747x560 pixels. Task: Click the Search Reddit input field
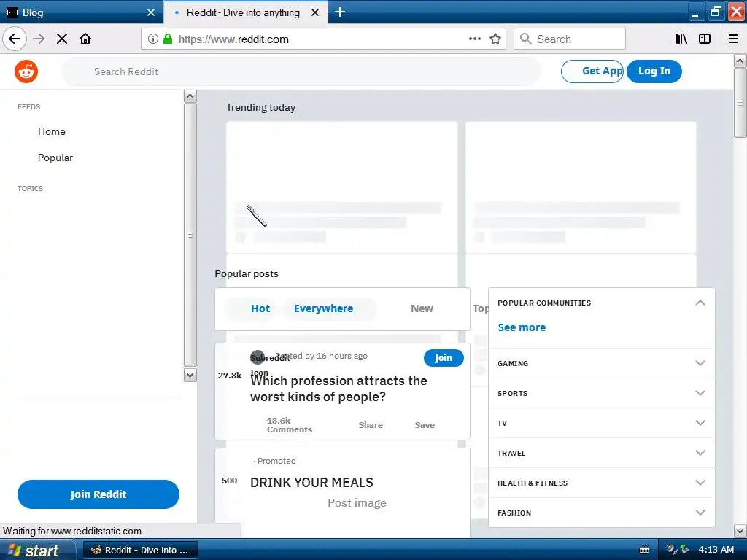[x=301, y=71]
